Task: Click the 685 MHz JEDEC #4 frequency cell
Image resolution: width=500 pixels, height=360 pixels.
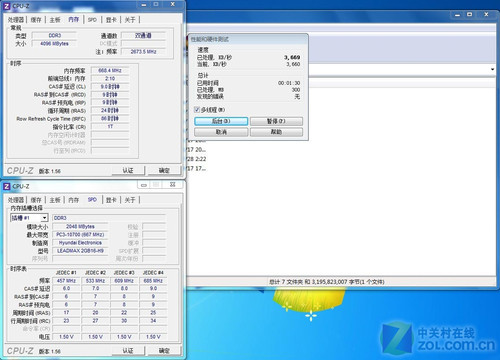Action: [x=153, y=281]
